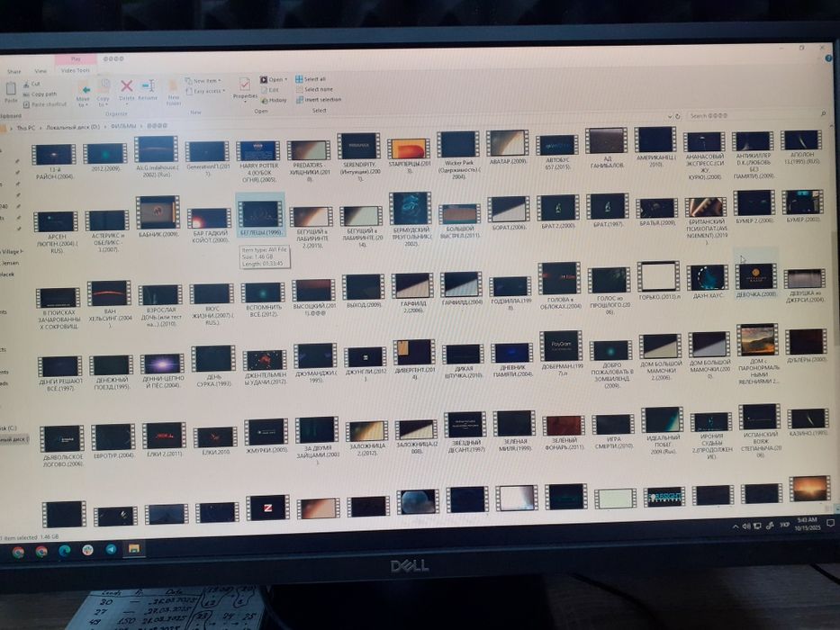Open Telegram from the taskbar

tap(111, 549)
